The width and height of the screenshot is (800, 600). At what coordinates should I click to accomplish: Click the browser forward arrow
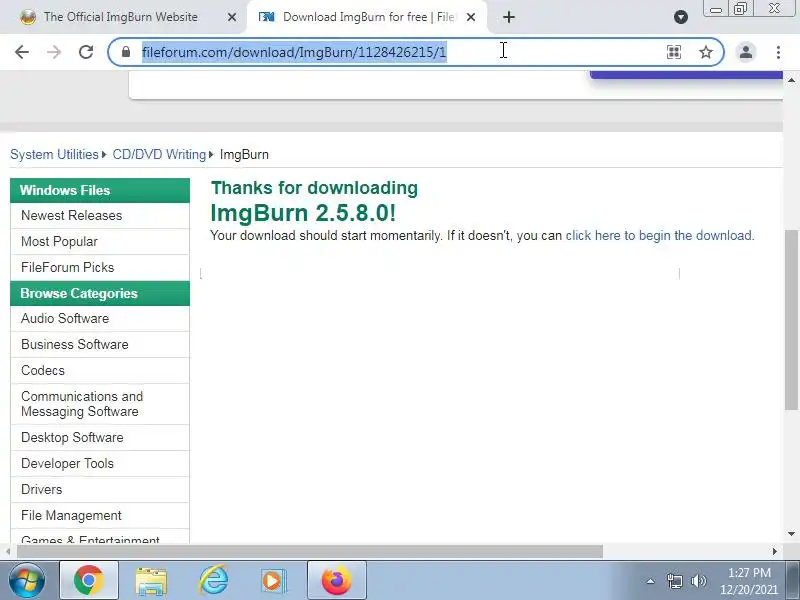coord(54,52)
